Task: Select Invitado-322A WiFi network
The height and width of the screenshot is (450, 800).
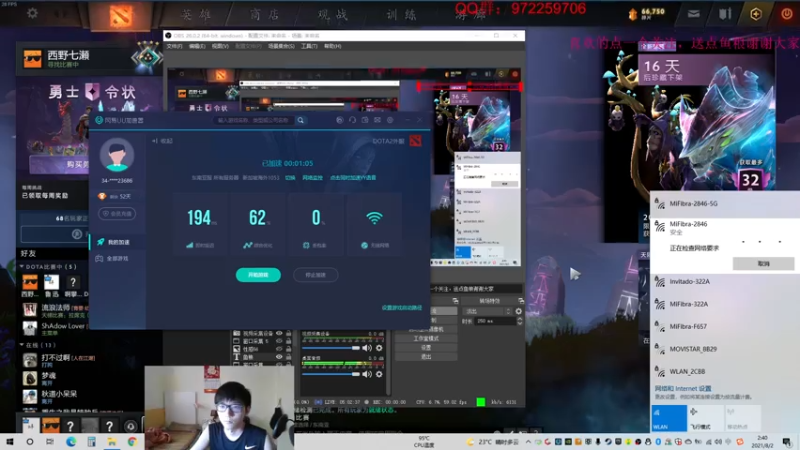Action: [x=724, y=282]
